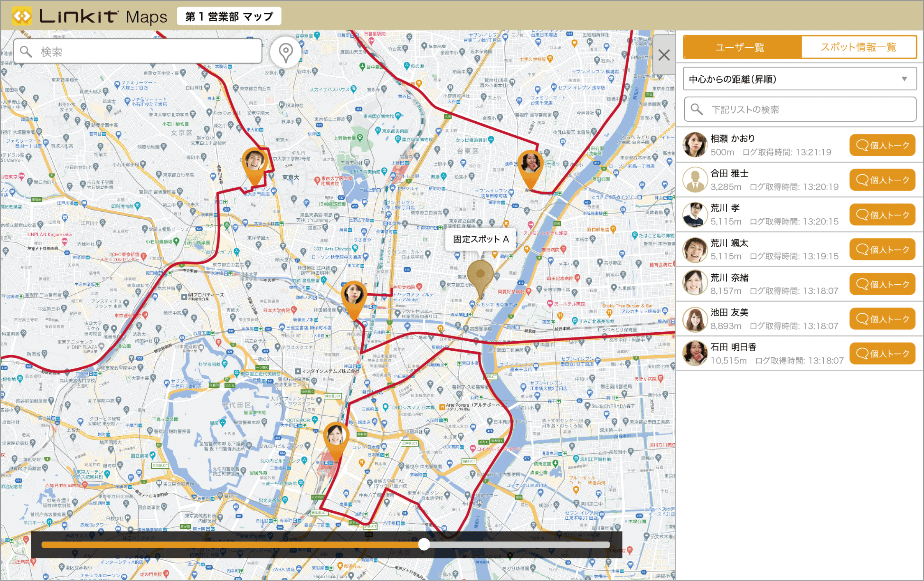924x581 pixels.
Task: Select the ユーザー一覧 tab
Action: pyautogui.click(x=742, y=47)
